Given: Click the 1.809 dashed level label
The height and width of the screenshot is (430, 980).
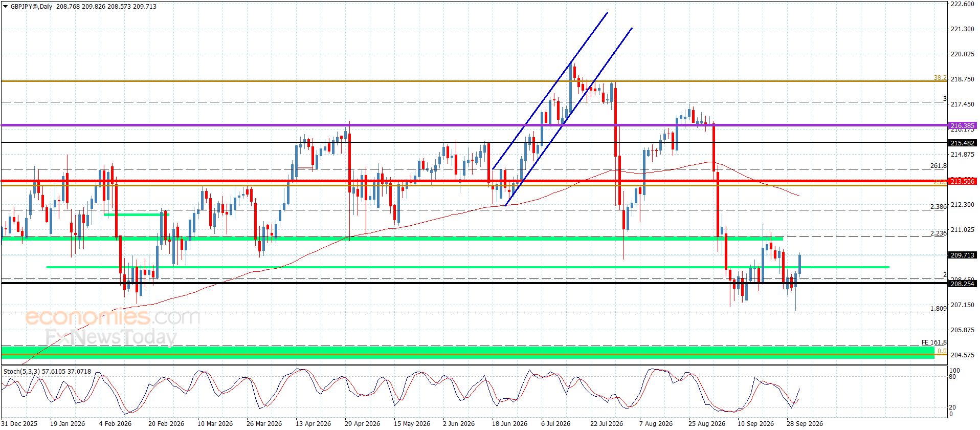Looking at the screenshot, I should 938,309.
